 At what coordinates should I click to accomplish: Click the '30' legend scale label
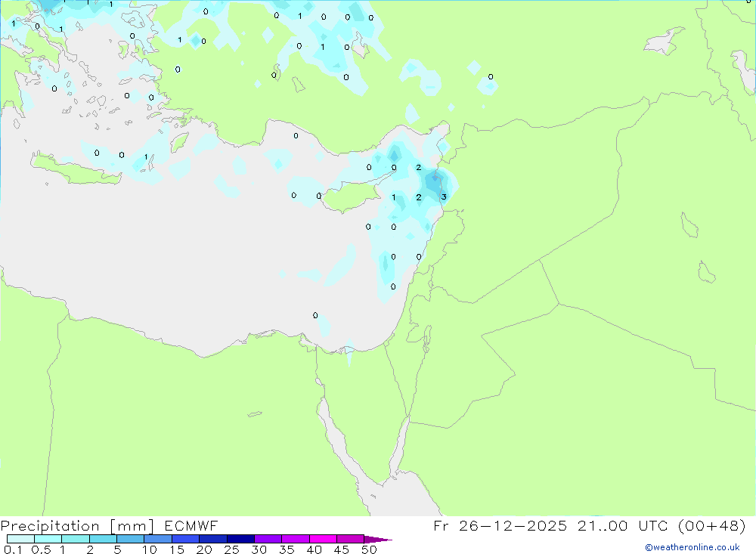click(259, 549)
